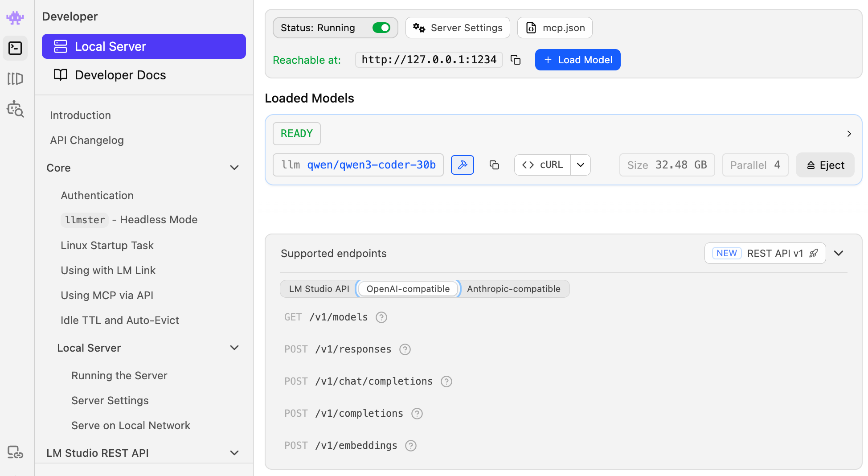The height and width of the screenshot is (476, 868).
Task: Switch to the LM Studio API tab
Action: [319, 289]
